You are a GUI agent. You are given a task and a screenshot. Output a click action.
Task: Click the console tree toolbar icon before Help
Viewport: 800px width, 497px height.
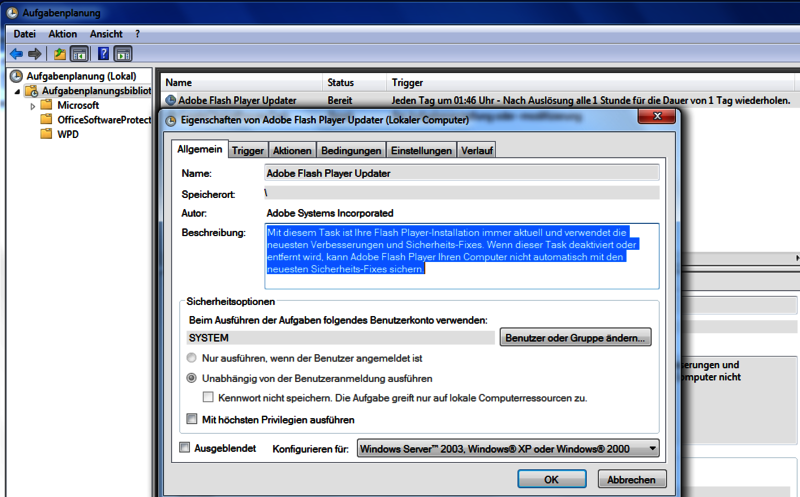(x=80, y=54)
